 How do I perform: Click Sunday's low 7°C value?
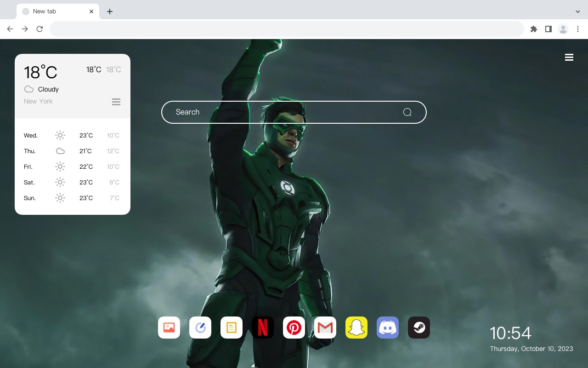114,198
